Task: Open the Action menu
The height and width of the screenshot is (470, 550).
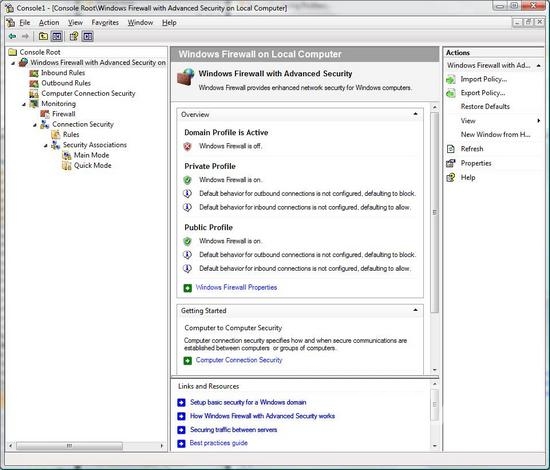Action: pyautogui.click(x=49, y=23)
